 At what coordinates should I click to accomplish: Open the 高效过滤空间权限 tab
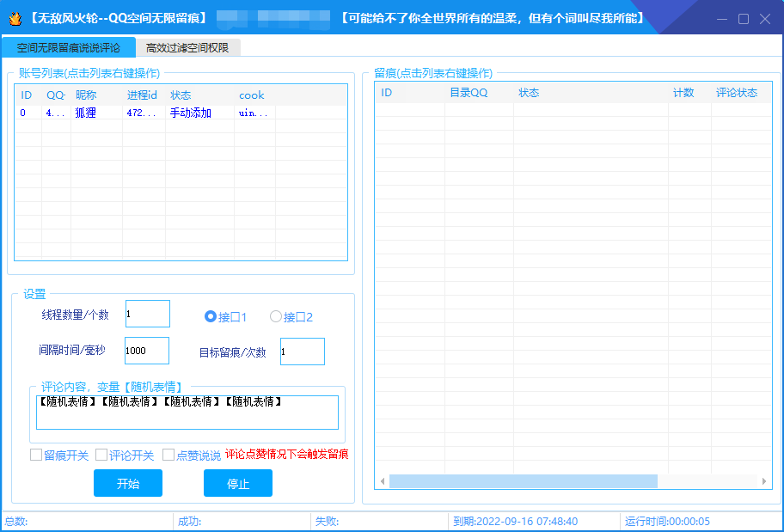187,48
